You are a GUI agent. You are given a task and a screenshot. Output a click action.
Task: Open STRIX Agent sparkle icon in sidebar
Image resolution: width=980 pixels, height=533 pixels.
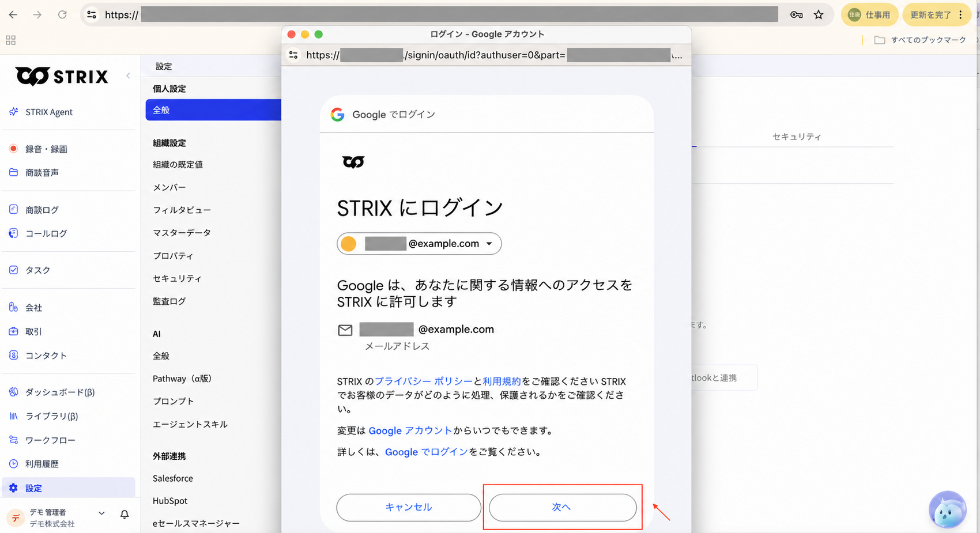tap(14, 112)
